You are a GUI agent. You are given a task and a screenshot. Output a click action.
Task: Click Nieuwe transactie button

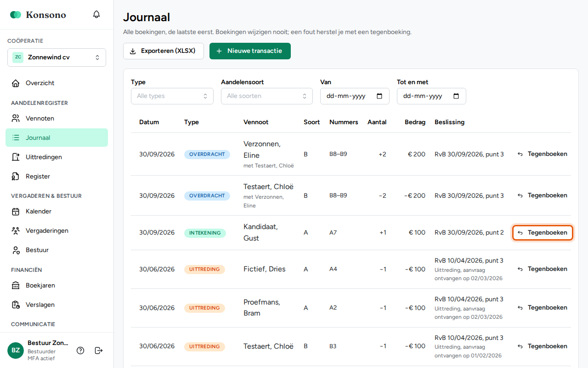click(x=250, y=51)
